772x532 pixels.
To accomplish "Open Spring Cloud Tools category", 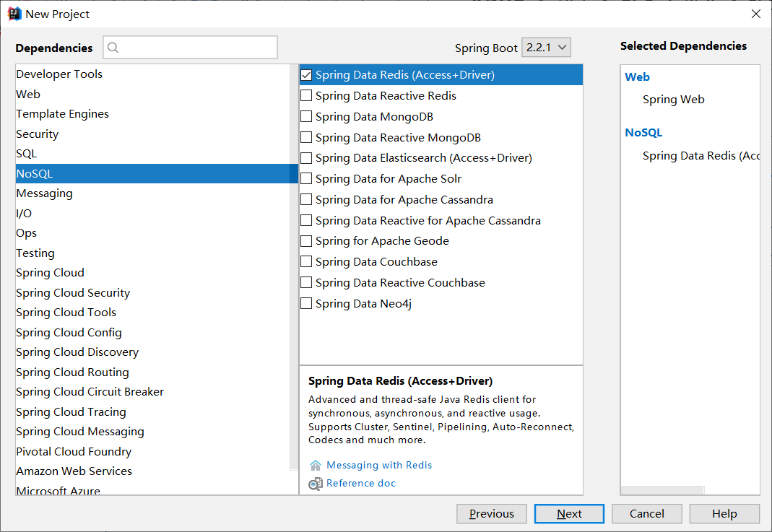I will click(153, 313).
